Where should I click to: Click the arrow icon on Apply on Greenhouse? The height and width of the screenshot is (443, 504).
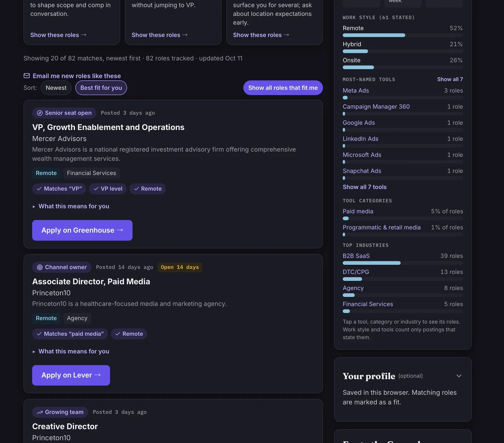click(x=120, y=230)
